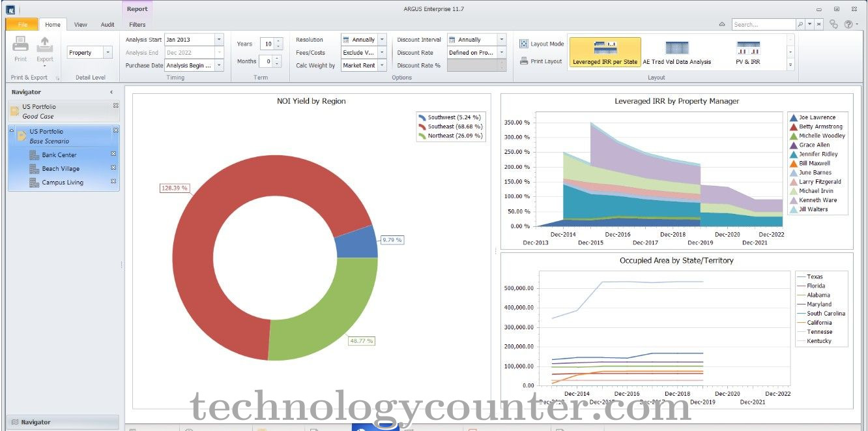The height and width of the screenshot is (431, 868).
Task: Click the Joe Lawrence legend color swatch
Action: pos(793,118)
